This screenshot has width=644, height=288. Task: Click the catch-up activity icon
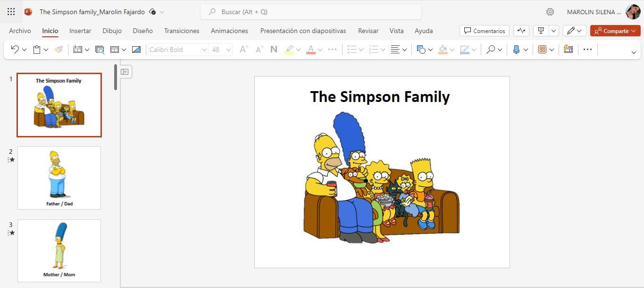[x=521, y=31]
